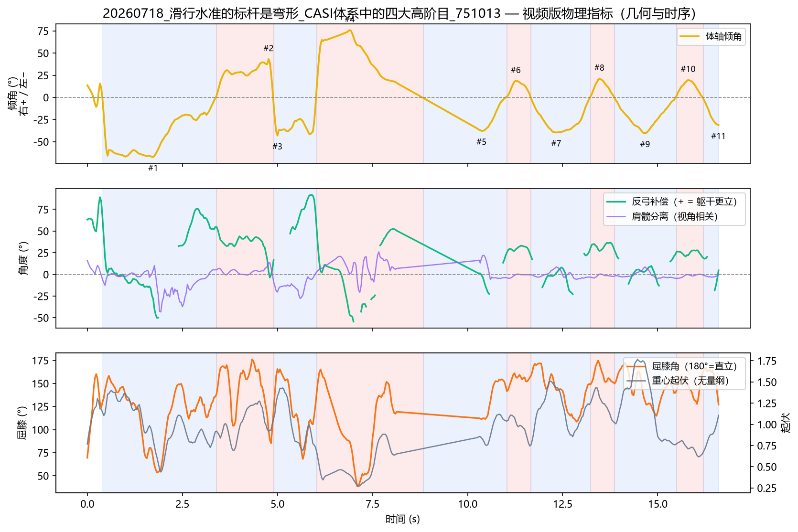Click the 75 tick on the 角度 axis

tap(43, 210)
